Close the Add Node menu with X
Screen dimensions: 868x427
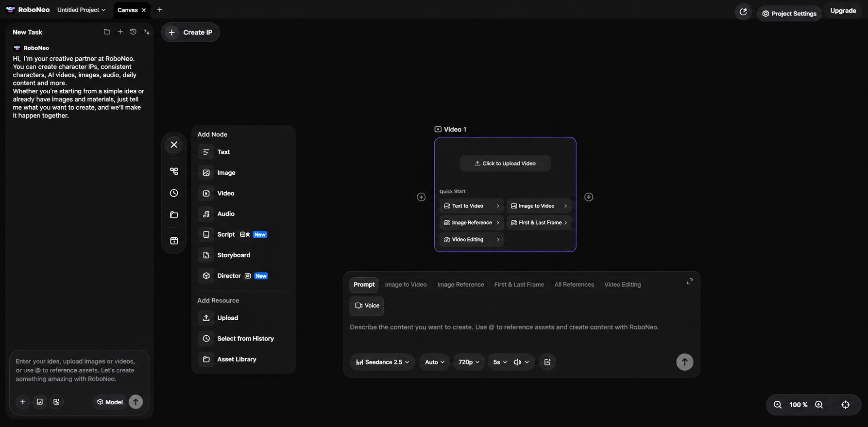pos(174,145)
